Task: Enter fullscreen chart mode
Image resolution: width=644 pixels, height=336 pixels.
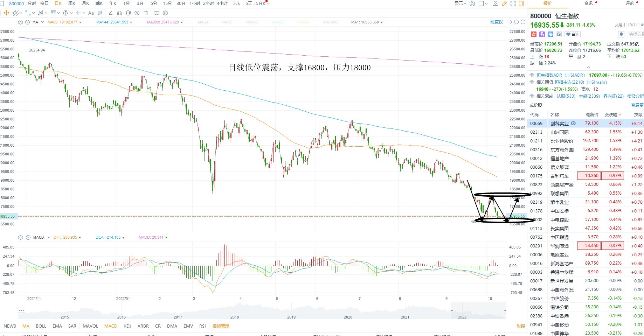Action: pos(513,3)
